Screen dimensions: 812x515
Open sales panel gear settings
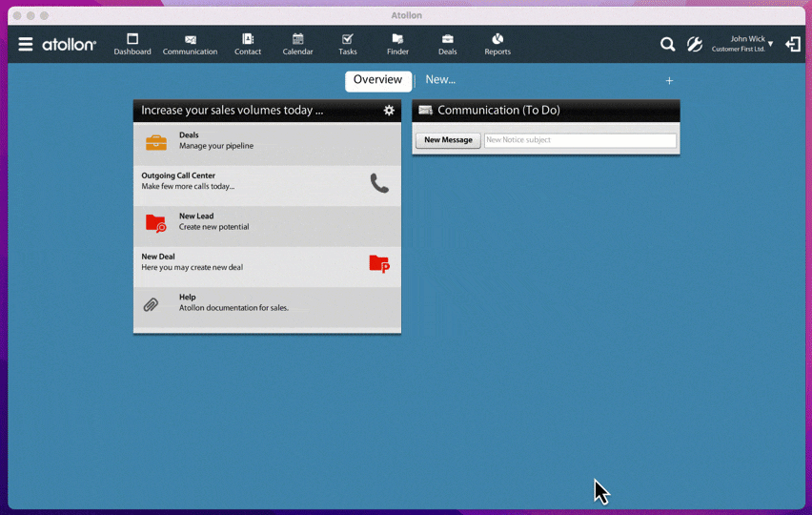pos(389,111)
